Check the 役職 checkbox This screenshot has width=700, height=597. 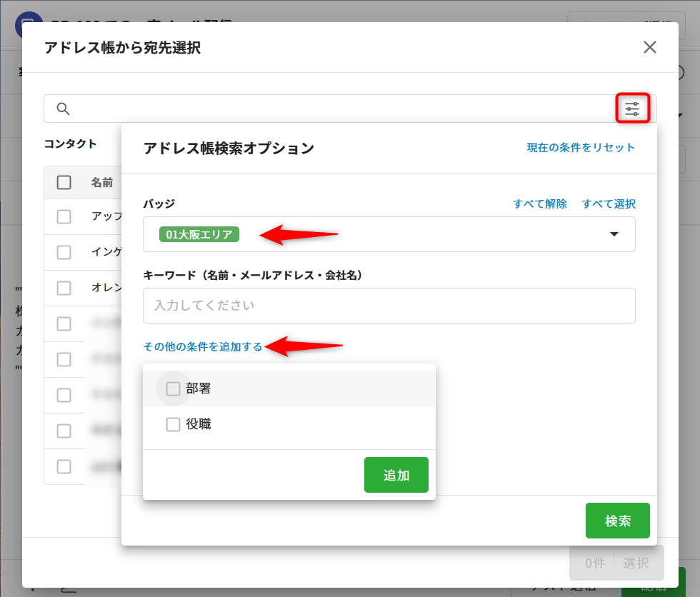(173, 424)
